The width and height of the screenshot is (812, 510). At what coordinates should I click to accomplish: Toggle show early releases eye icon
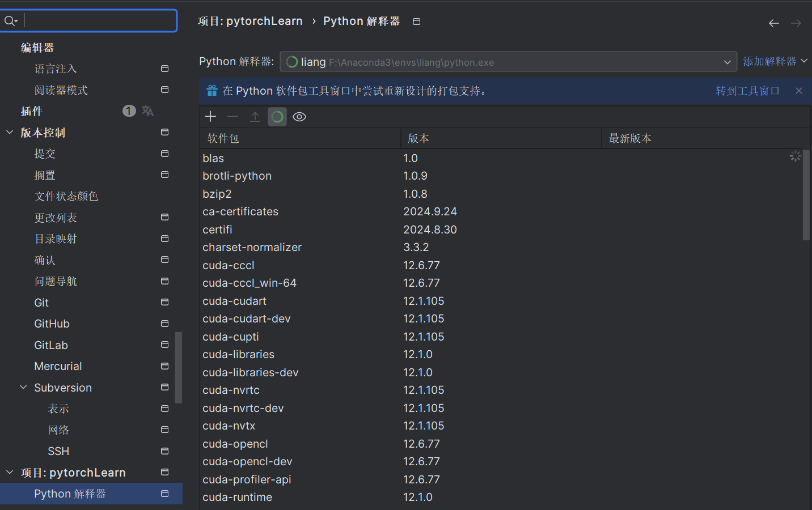tap(299, 117)
